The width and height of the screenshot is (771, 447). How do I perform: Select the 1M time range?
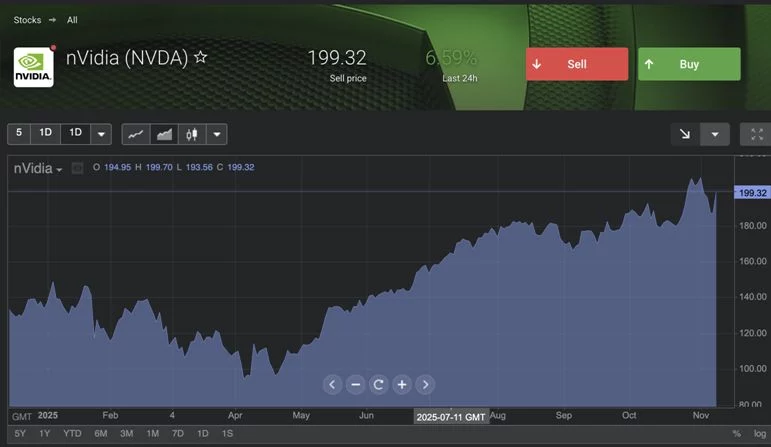pyautogui.click(x=153, y=434)
